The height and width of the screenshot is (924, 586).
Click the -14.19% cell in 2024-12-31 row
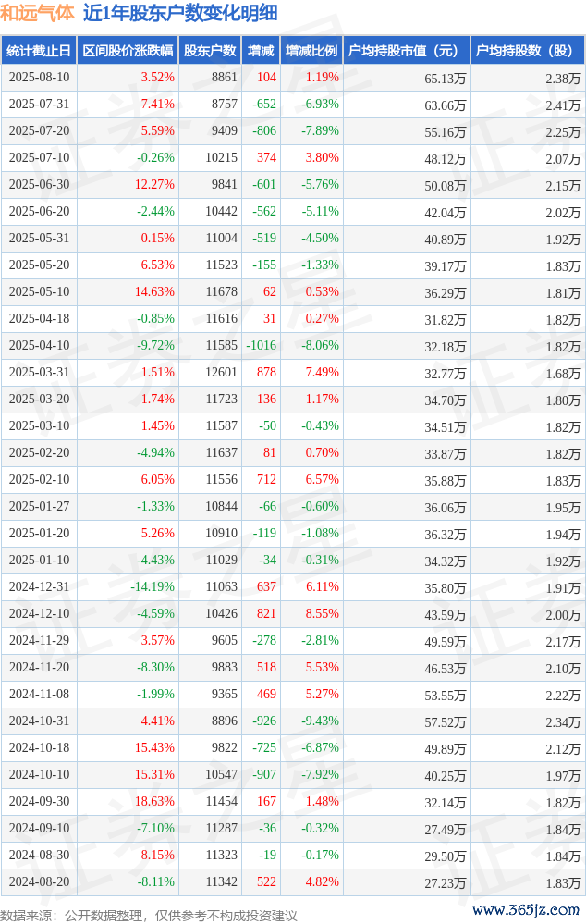click(153, 587)
